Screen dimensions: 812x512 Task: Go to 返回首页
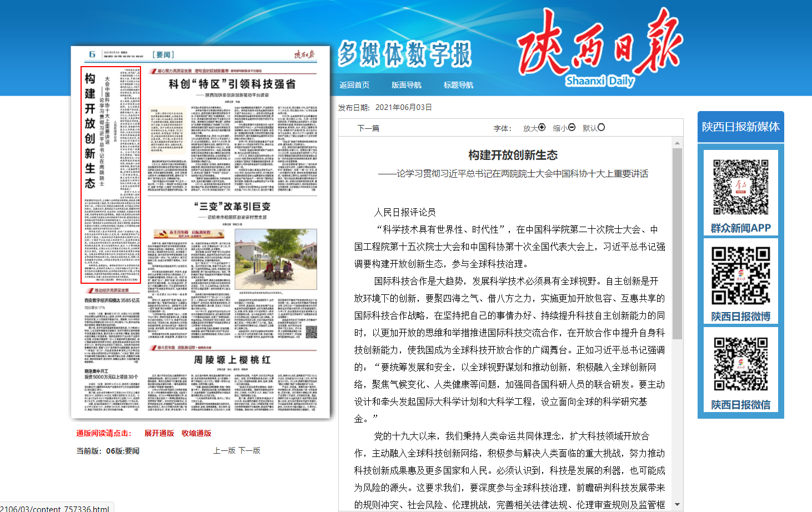[354, 85]
